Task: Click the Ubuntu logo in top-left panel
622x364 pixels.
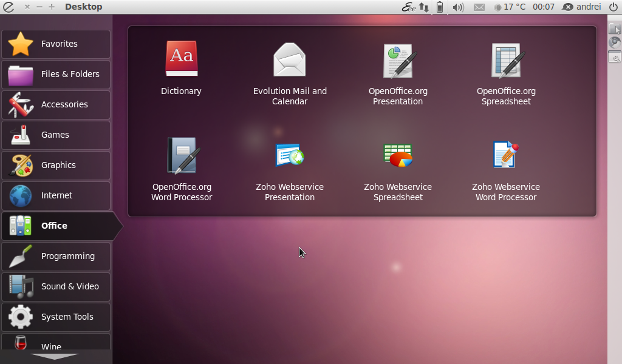Action: tap(9, 7)
